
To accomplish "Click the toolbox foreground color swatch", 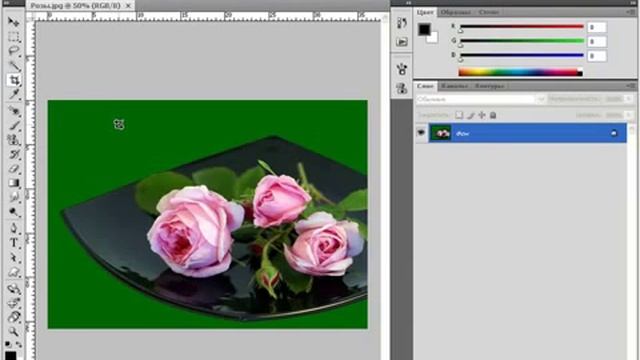I will click(x=11, y=355).
